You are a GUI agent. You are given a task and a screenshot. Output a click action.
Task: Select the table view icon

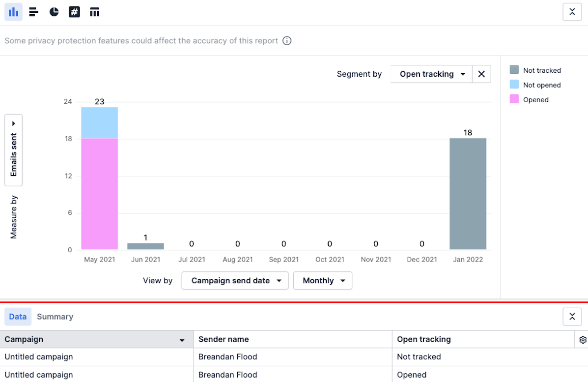tap(95, 12)
